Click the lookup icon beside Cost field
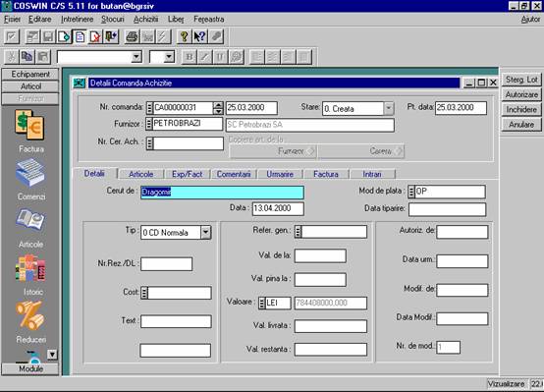The width and height of the screenshot is (544, 392). tap(144, 293)
